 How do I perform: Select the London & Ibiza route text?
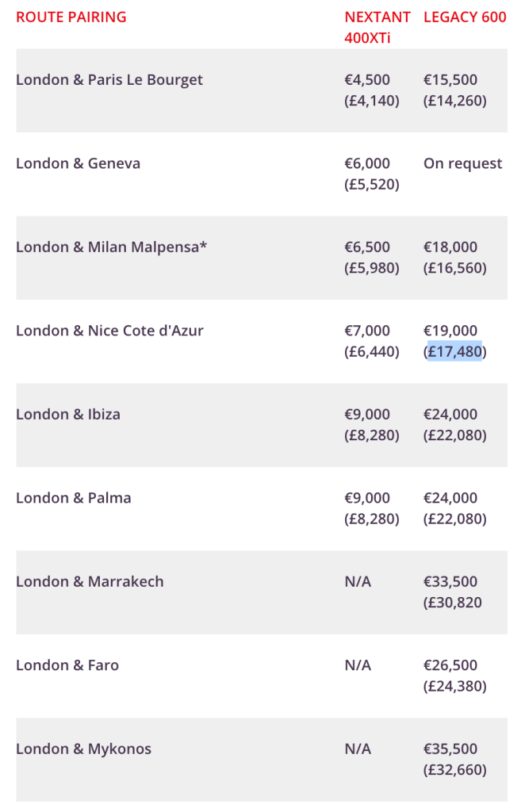click(x=68, y=415)
